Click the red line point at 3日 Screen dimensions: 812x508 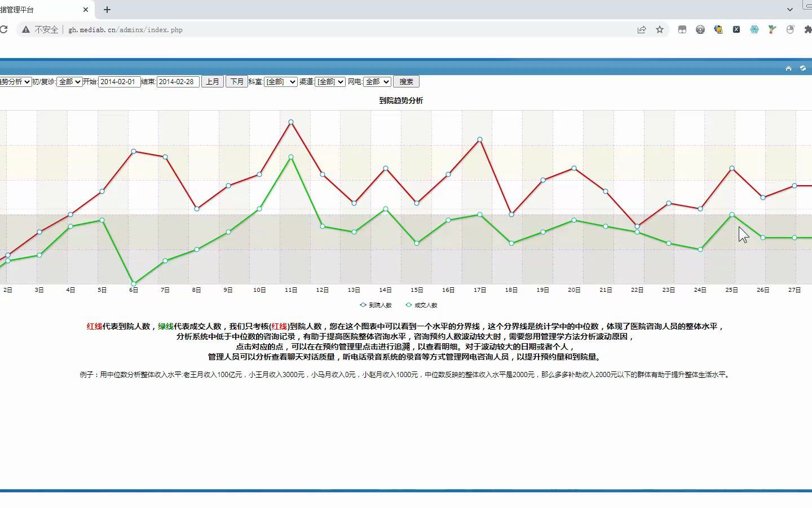(39, 232)
